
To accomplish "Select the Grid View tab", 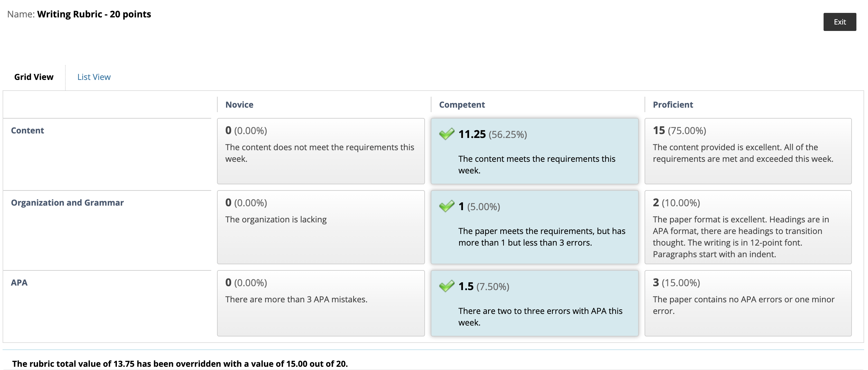I will (34, 77).
